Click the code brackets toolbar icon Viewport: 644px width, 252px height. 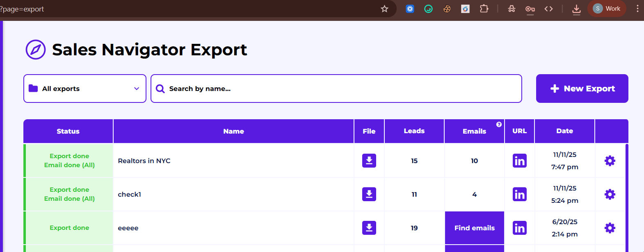548,9
